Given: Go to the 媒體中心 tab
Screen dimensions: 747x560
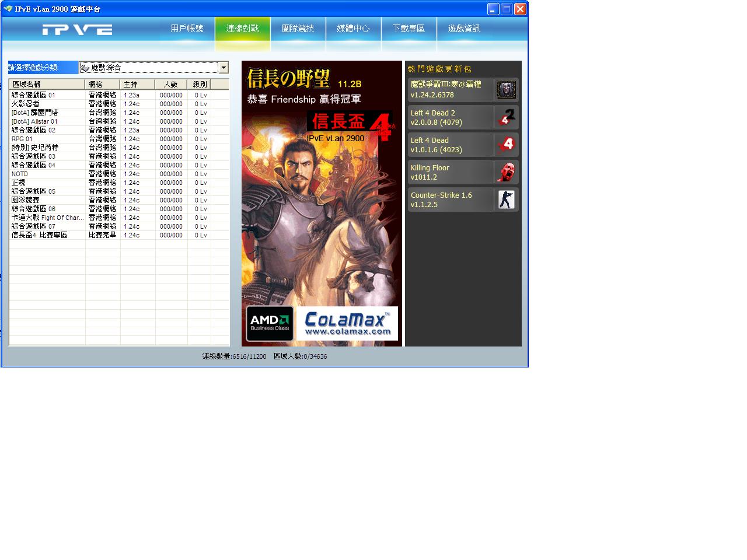Looking at the screenshot, I should (353, 29).
